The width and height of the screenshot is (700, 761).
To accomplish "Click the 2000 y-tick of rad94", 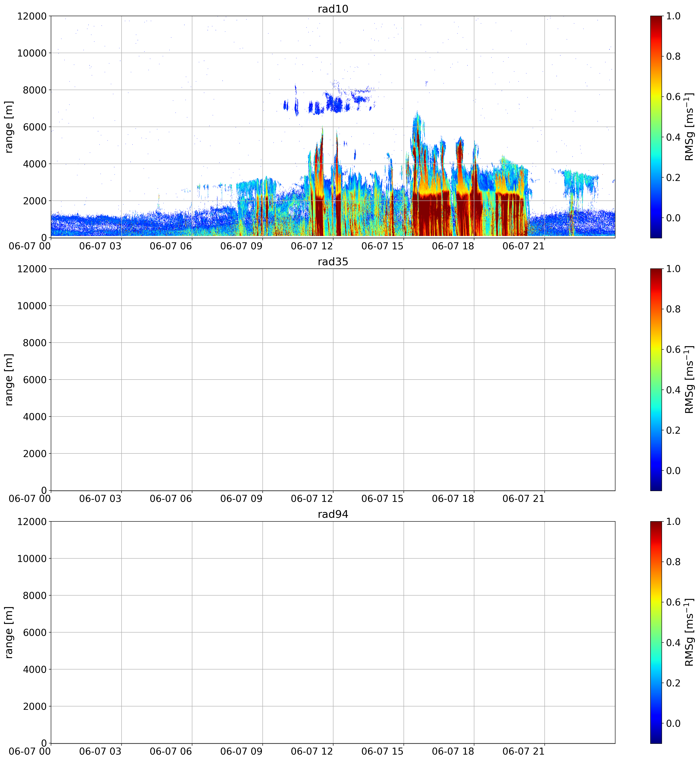I will pyautogui.click(x=35, y=706).
